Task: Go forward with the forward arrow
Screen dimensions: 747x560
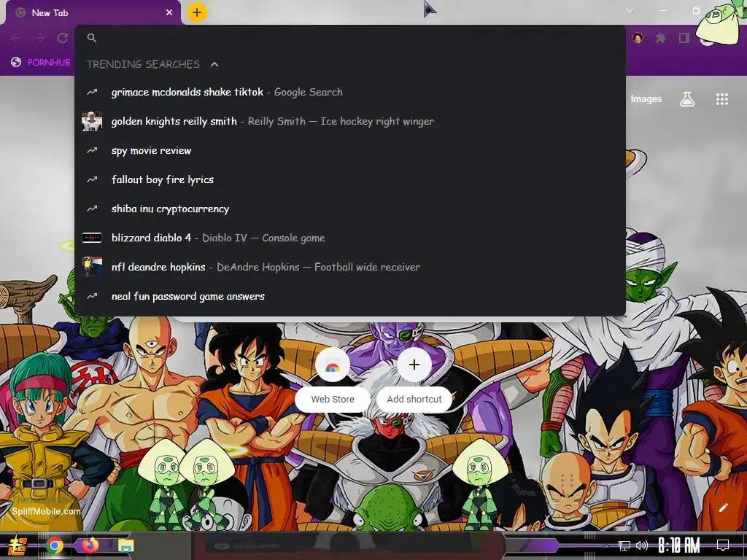Action: (39, 38)
